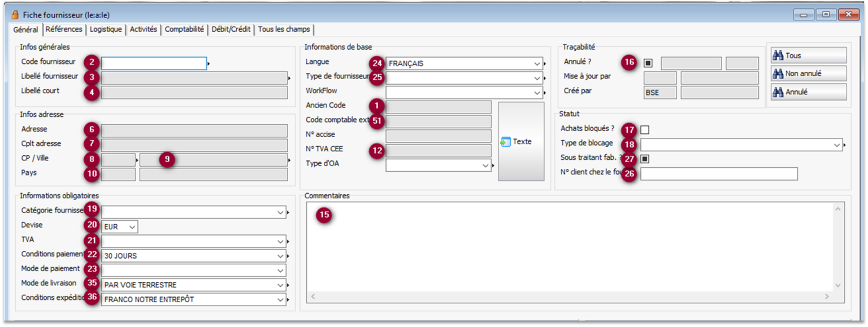Toggle the Annulé ? checkbox

[x=648, y=63]
